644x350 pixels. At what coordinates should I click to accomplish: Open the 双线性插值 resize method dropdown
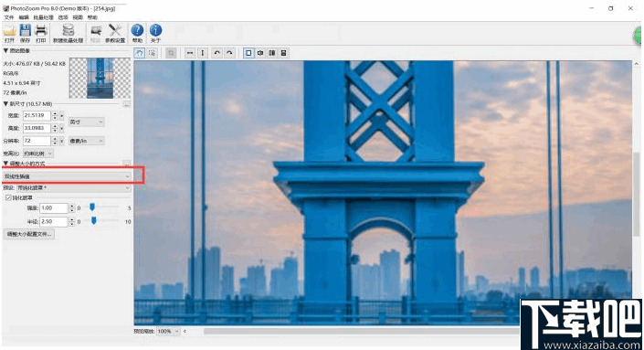[x=67, y=176]
